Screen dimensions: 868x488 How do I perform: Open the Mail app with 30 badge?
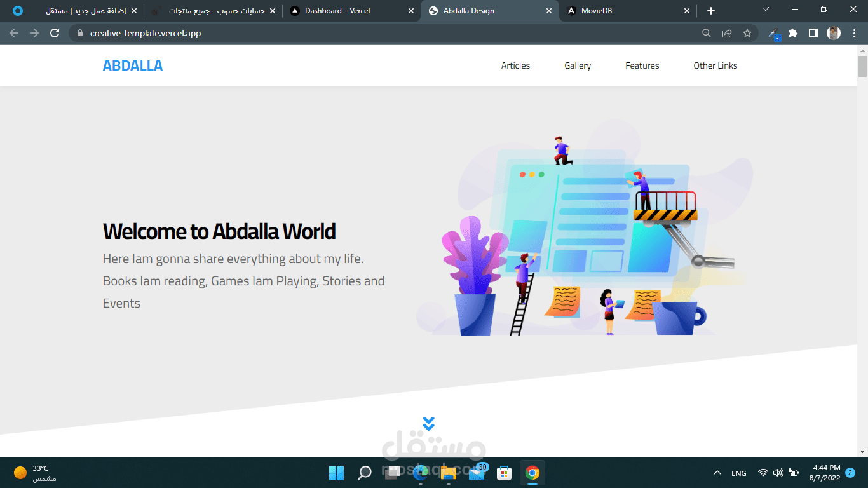tap(477, 473)
